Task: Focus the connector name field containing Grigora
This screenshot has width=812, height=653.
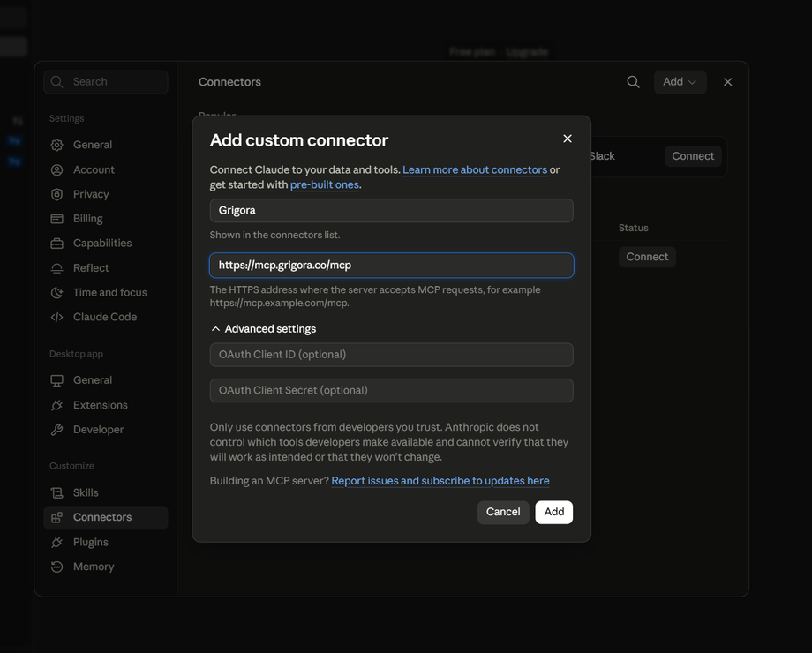Action: (x=392, y=211)
